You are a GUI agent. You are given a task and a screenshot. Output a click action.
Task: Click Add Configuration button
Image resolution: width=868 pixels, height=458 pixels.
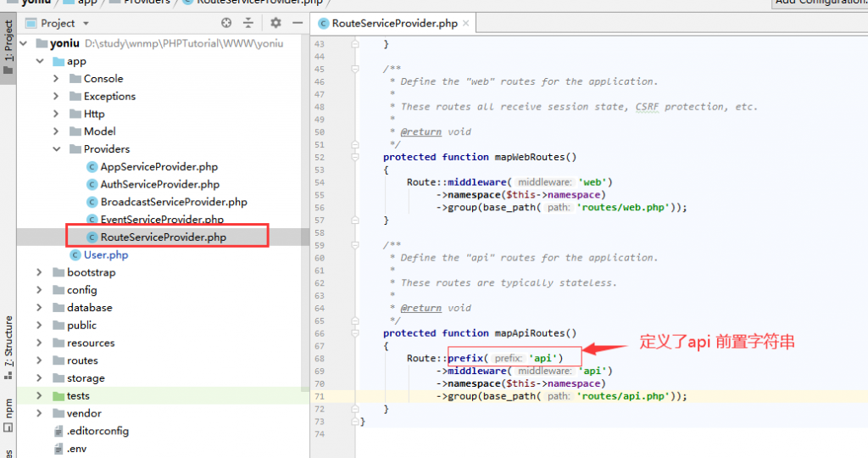click(819, 3)
